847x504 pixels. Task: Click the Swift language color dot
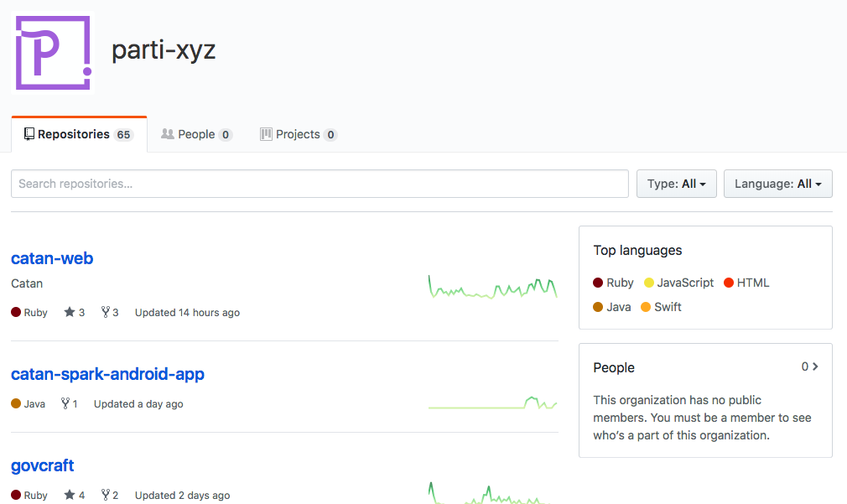point(646,307)
